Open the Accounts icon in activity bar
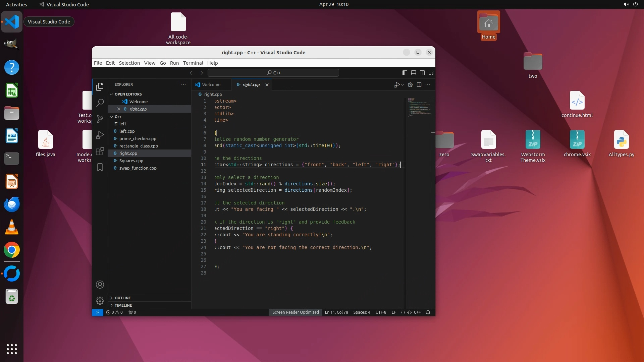The width and height of the screenshot is (644, 362). point(100,285)
